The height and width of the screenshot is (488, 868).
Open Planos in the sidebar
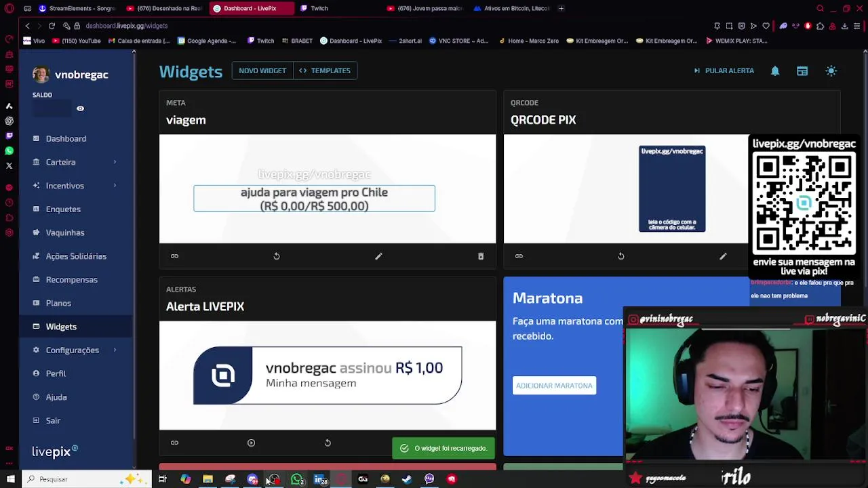click(58, 303)
